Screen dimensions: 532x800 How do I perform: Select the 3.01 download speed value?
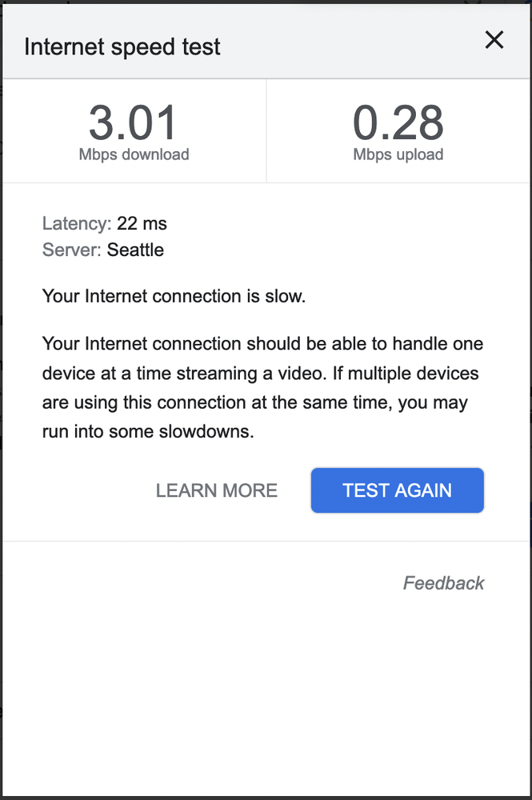click(x=134, y=122)
